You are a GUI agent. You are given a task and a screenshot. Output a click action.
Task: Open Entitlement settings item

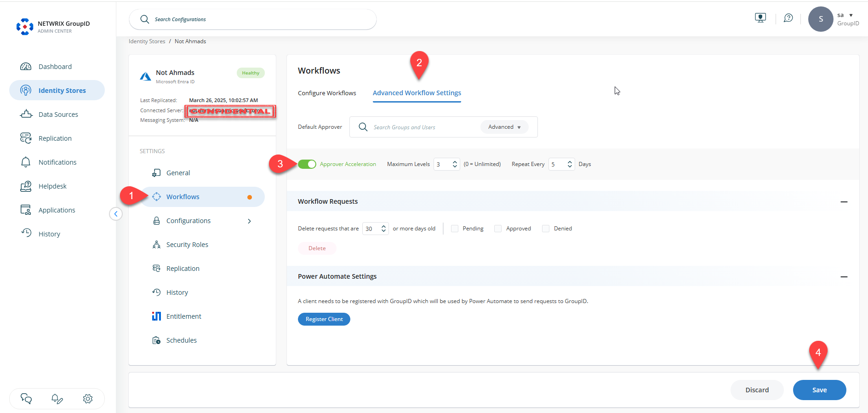pyautogui.click(x=202, y=316)
